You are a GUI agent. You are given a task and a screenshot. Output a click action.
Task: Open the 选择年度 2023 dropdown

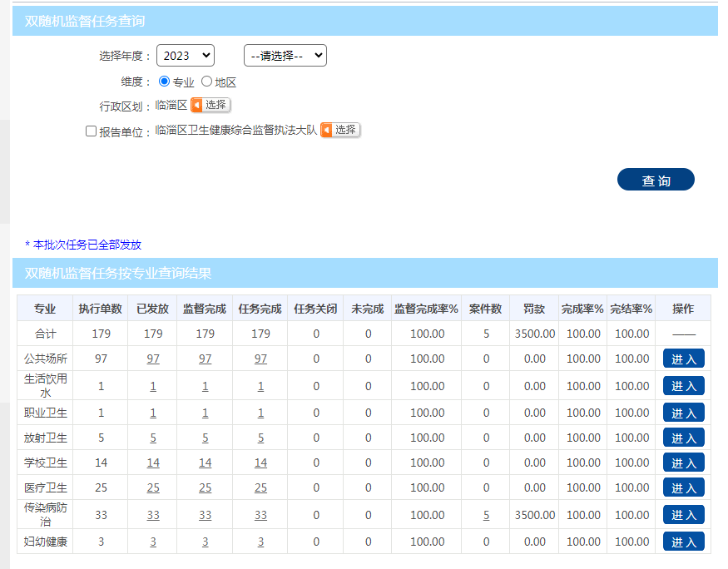click(x=185, y=56)
